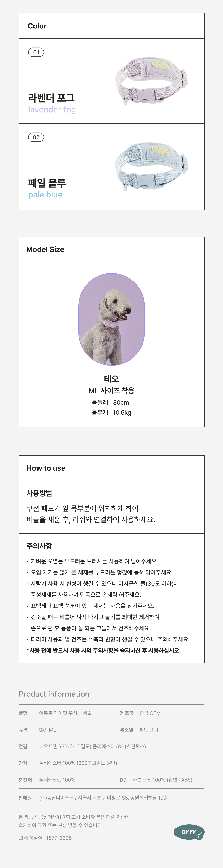Choose the 페일 블루 color name
The image size is (223, 868).
[x=47, y=183]
